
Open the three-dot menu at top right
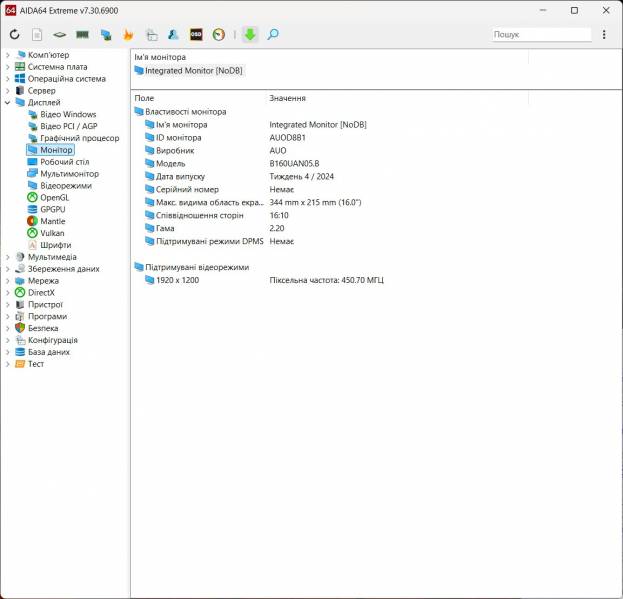coord(604,35)
